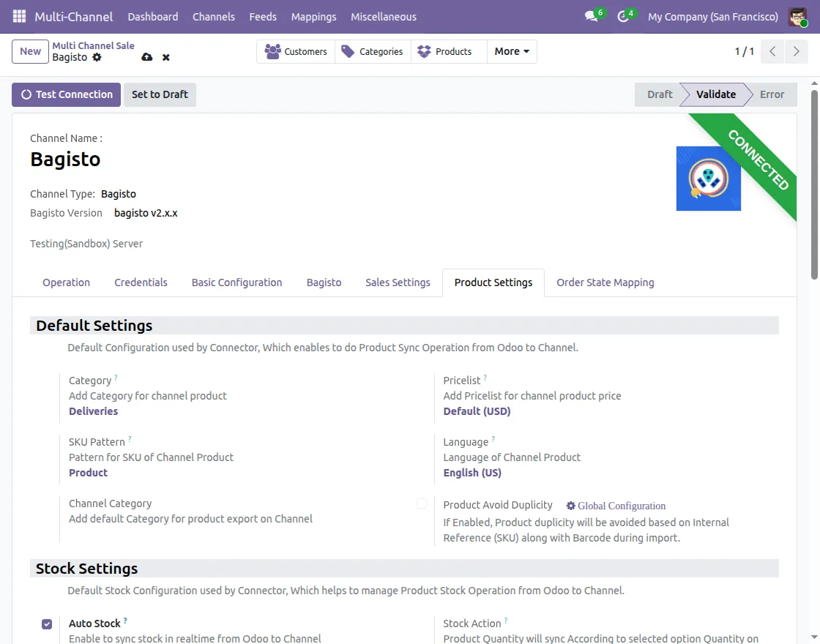This screenshot has height=644, width=820.
Task: Go to next record arrow
Action: pos(796,51)
